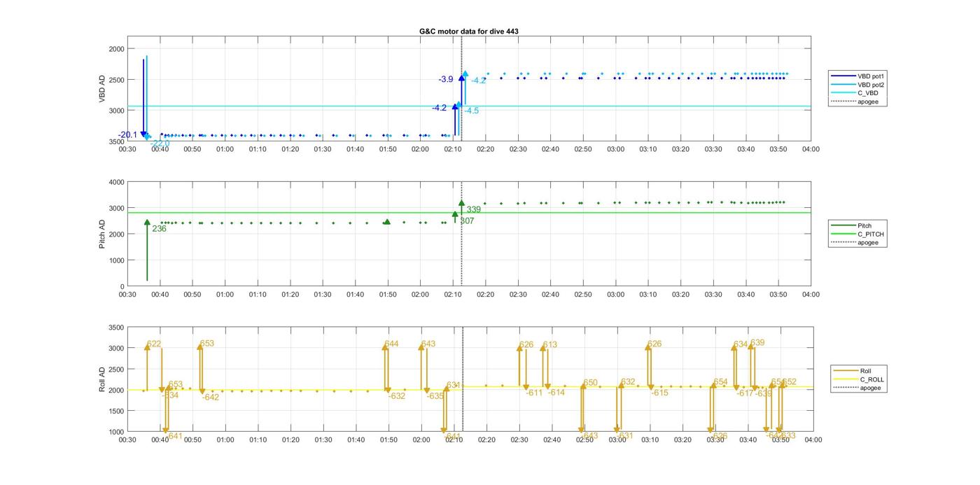Click the "-635" roll annotation

[x=435, y=396]
